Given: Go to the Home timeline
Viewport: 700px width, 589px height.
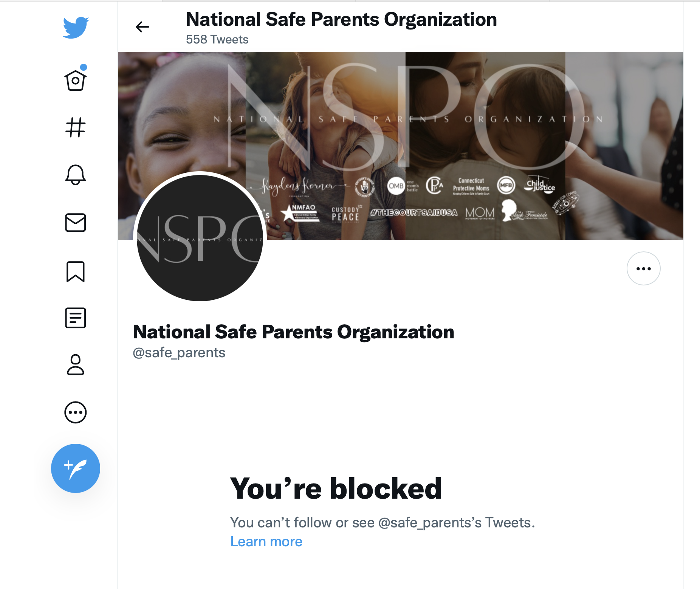Looking at the screenshot, I should [x=76, y=80].
